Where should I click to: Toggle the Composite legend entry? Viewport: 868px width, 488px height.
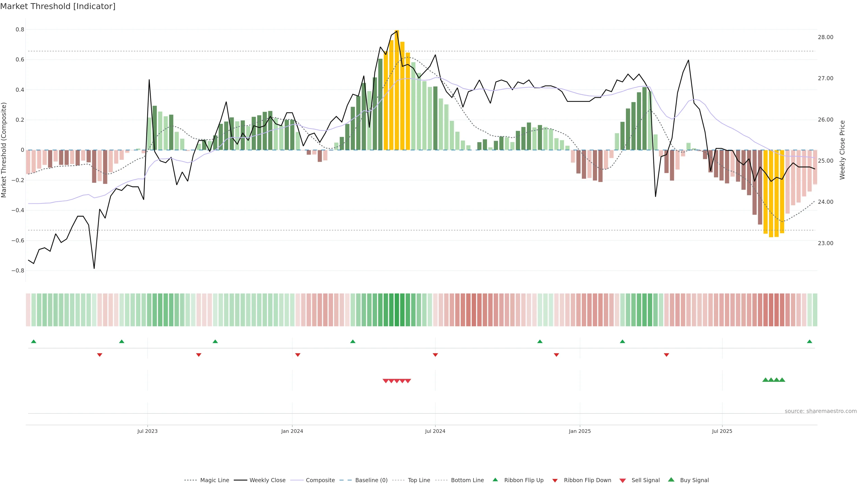[x=320, y=480]
